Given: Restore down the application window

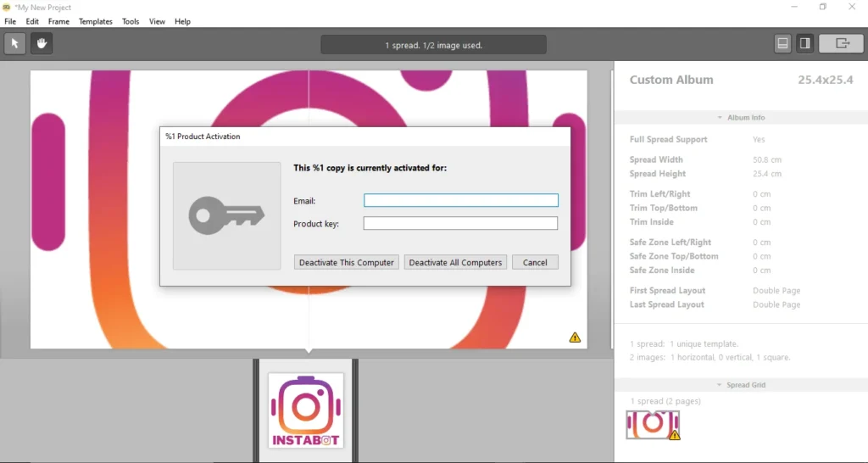Looking at the screenshot, I should pyautogui.click(x=823, y=7).
